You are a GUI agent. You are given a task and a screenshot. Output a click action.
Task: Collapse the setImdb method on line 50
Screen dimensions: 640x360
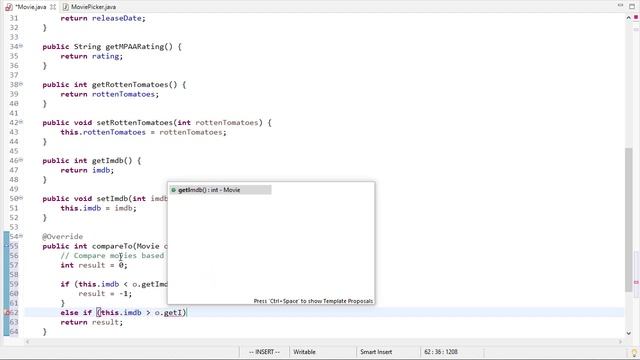click(x=21, y=198)
